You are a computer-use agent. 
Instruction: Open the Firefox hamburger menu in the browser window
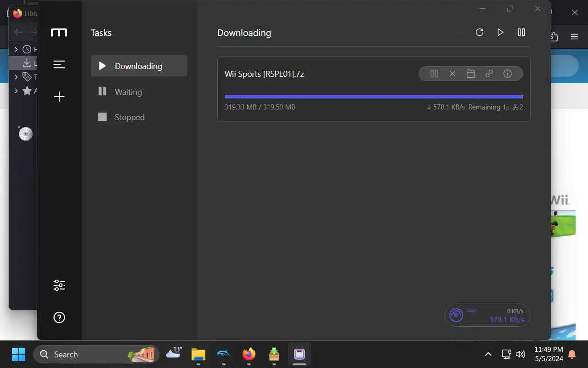click(x=574, y=37)
